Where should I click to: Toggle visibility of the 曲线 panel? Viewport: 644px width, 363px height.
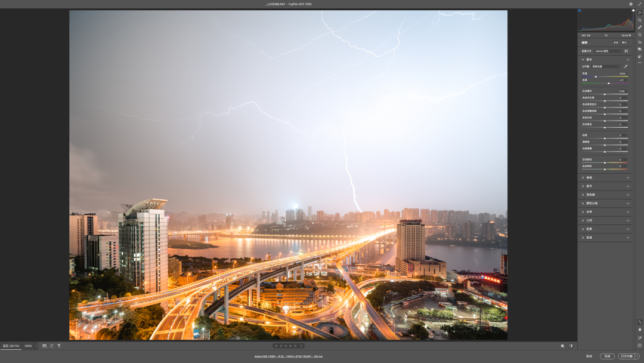click(628, 177)
